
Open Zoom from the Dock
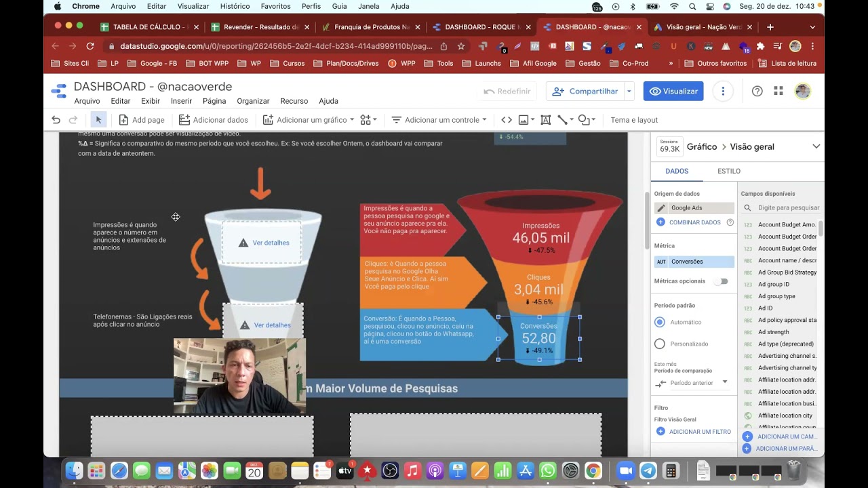click(625, 470)
